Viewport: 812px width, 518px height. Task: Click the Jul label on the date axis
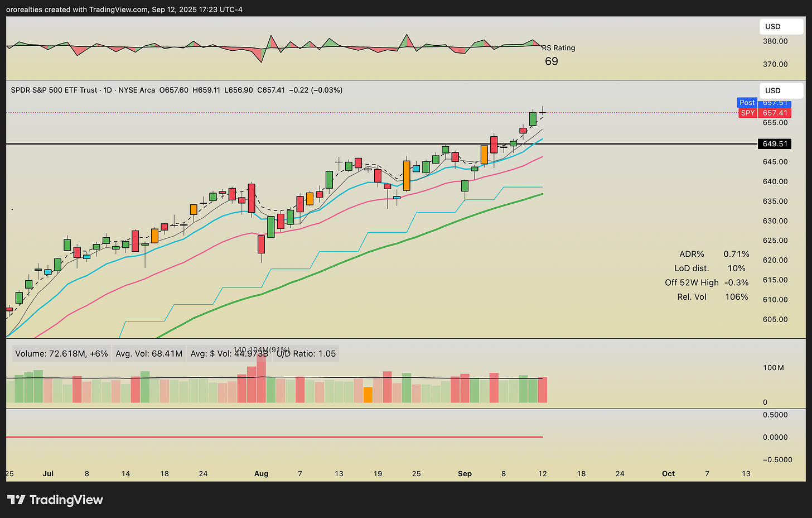(48, 473)
